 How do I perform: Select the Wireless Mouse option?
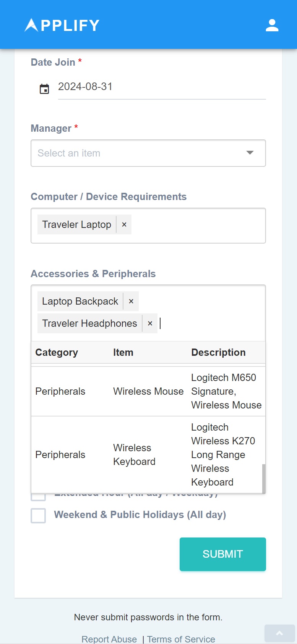[148, 391]
